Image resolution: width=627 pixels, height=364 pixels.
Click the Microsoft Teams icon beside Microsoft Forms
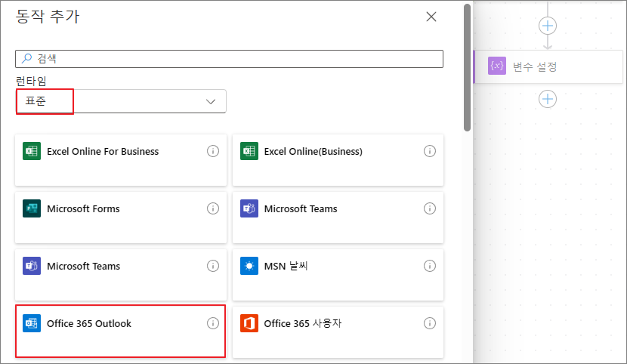(x=249, y=208)
